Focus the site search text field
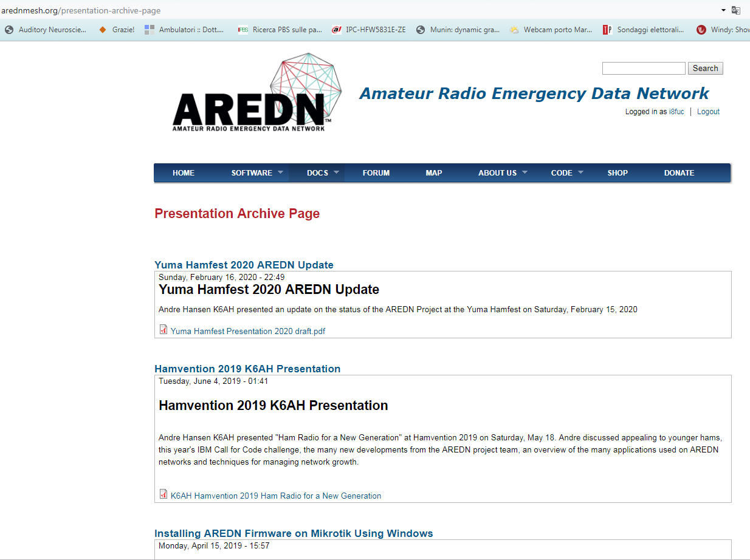750x560 pixels. pos(644,68)
